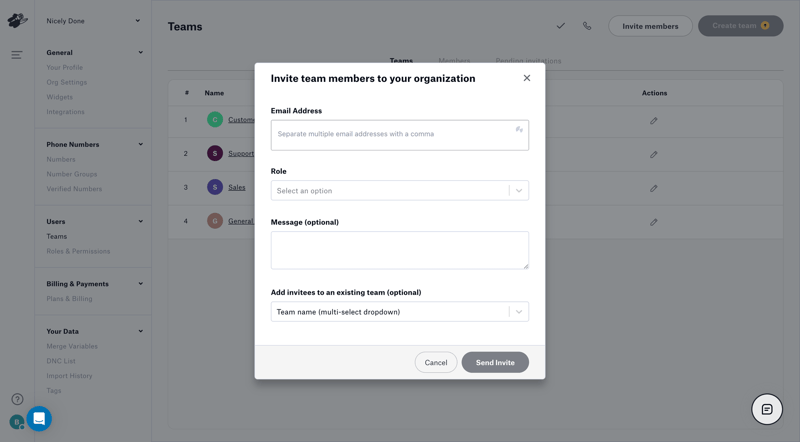The height and width of the screenshot is (442, 800).
Task: Open the feedback widget icon bottom right
Action: 767,409
